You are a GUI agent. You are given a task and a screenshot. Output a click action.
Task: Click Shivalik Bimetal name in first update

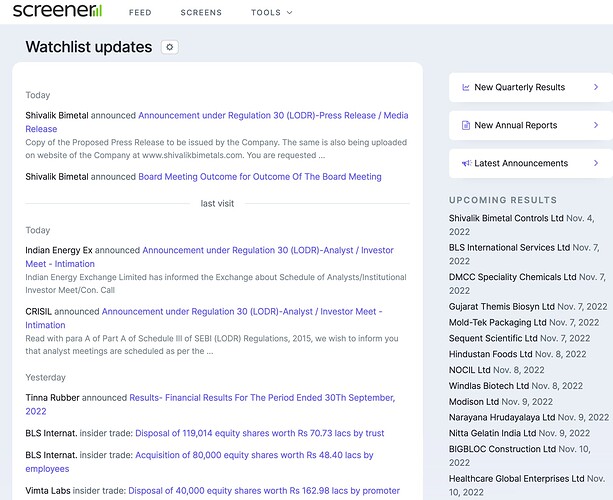pos(57,115)
